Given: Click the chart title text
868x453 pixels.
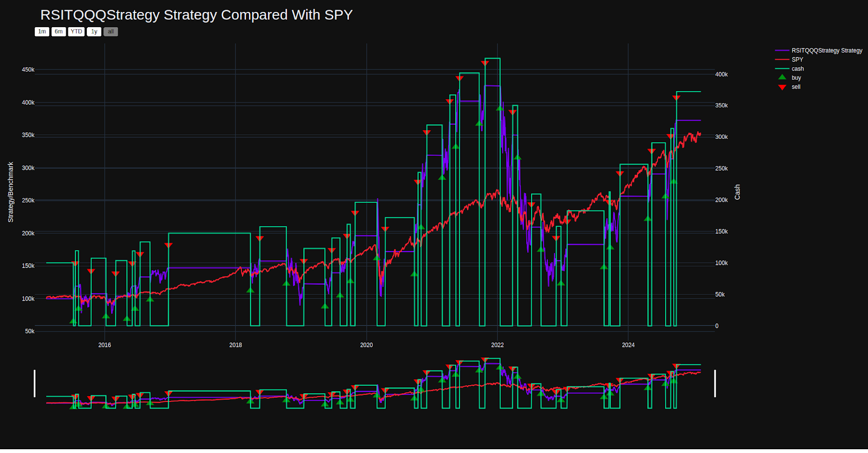Looking at the screenshot, I should [196, 15].
